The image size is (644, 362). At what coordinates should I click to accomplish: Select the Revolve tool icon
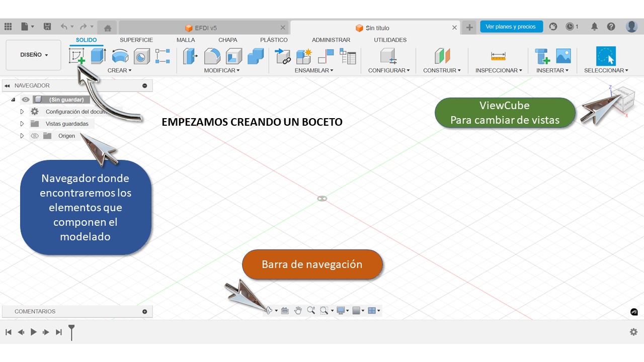[120, 56]
